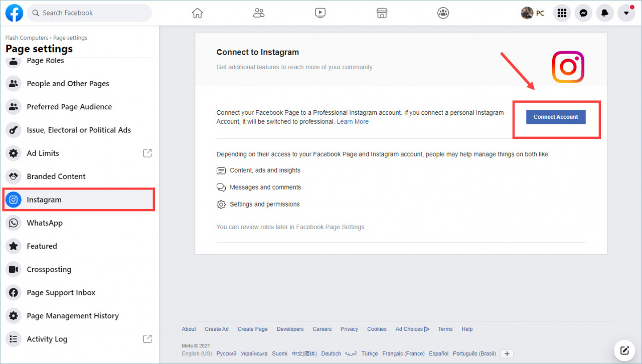Click the Help footer link
The width and height of the screenshot is (642, 364).
tap(467, 329)
